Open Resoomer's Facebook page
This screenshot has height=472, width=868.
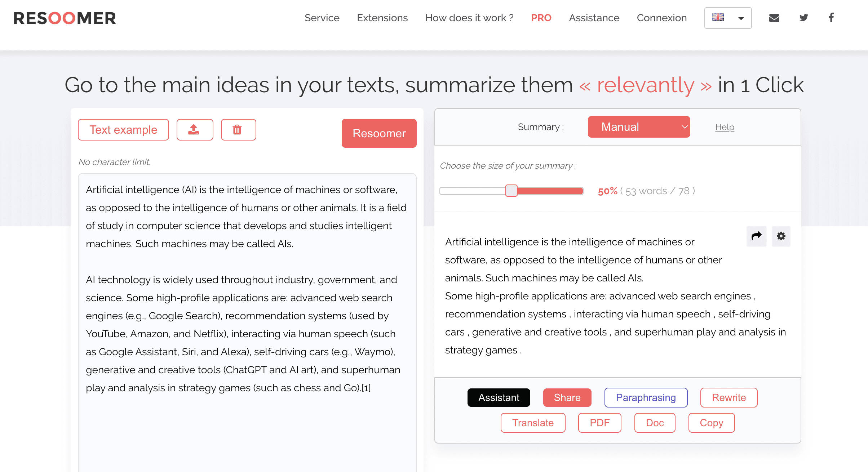pos(831,17)
